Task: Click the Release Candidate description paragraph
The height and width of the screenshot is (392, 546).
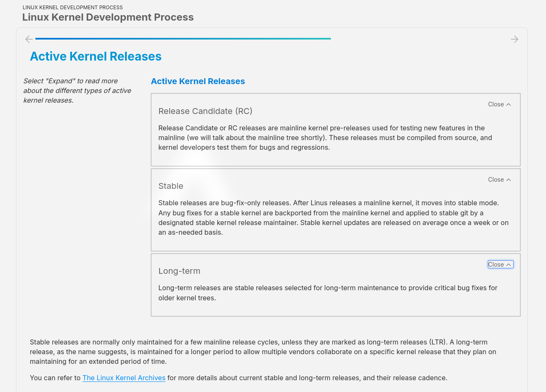Action: (325, 138)
